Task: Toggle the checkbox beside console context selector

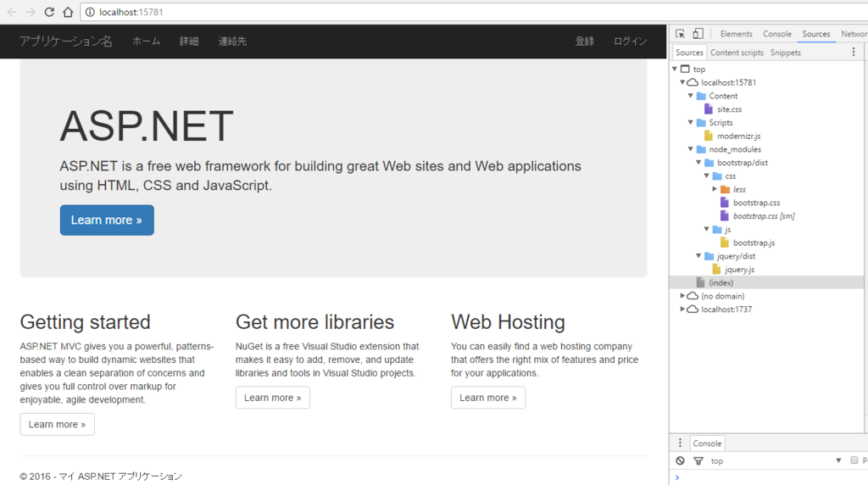Action: (854, 460)
